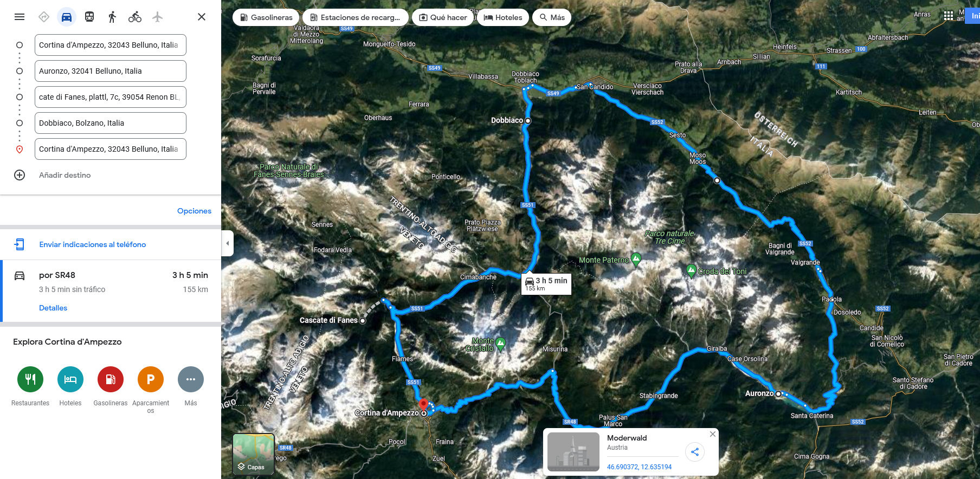Open more explore categories (Más circle)
The image size is (980, 479).
click(191, 379)
